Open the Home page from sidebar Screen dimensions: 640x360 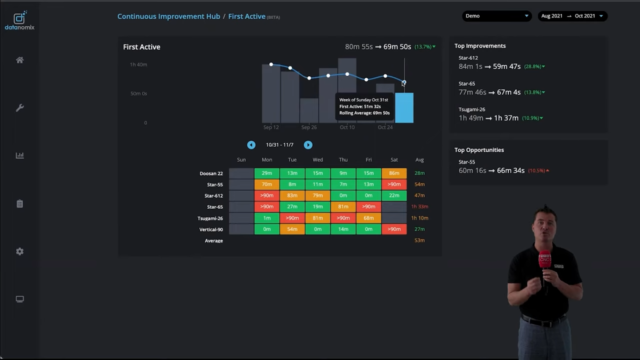click(20, 60)
